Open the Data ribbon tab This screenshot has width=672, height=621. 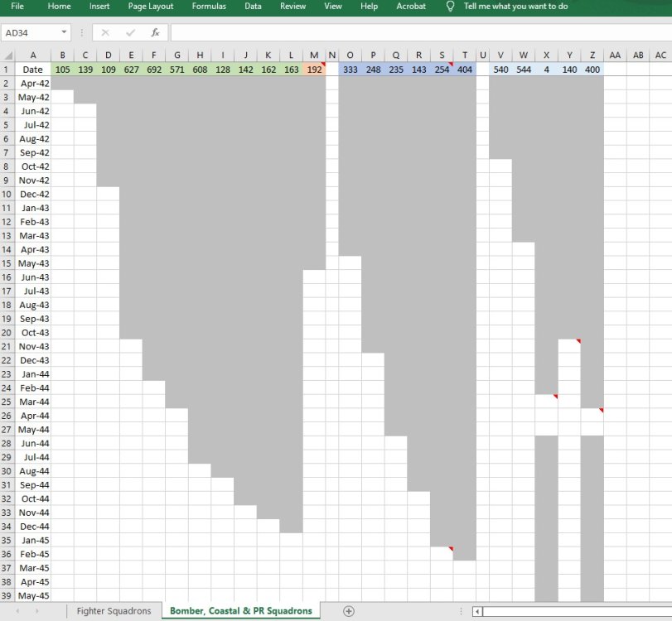coord(253,7)
